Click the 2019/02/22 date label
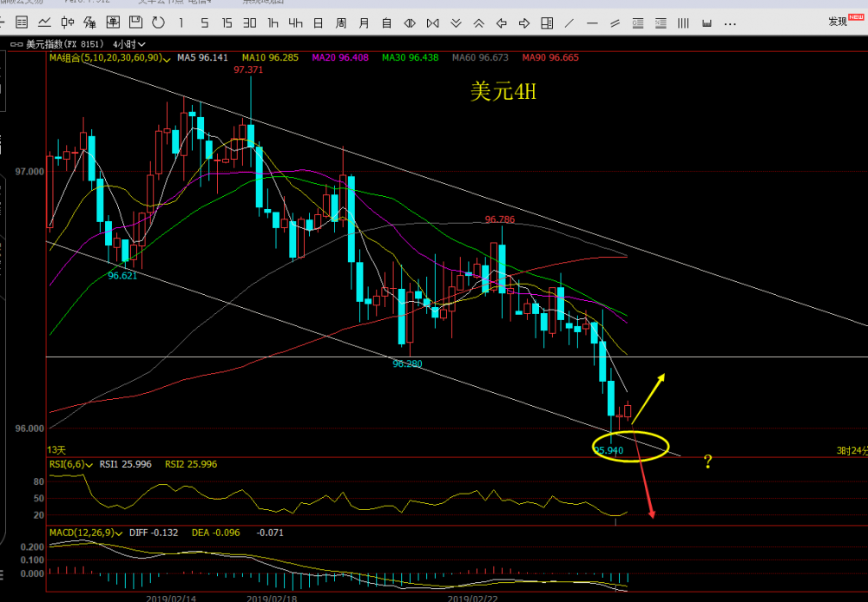This screenshot has height=602, width=868. 472,598
